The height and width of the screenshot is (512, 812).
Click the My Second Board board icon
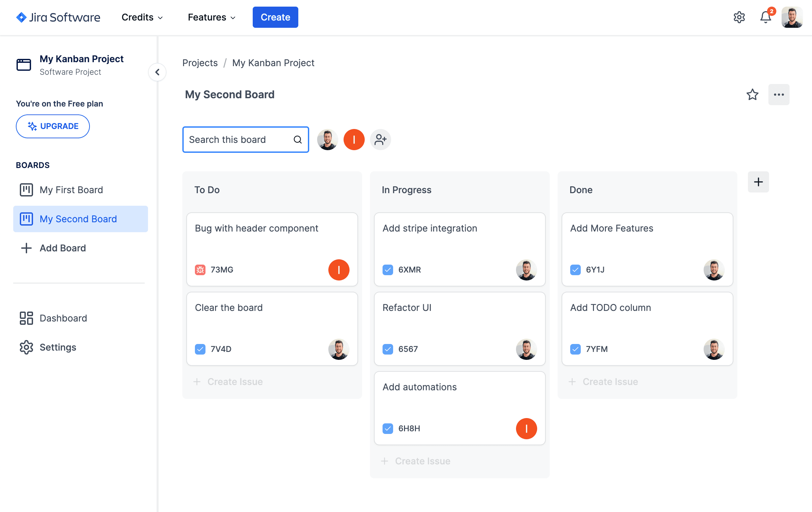pyautogui.click(x=26, y=219)
